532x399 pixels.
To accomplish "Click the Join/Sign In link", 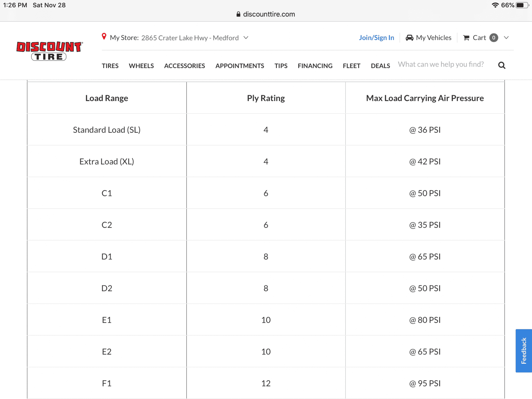I will click(x=376, y=38).
